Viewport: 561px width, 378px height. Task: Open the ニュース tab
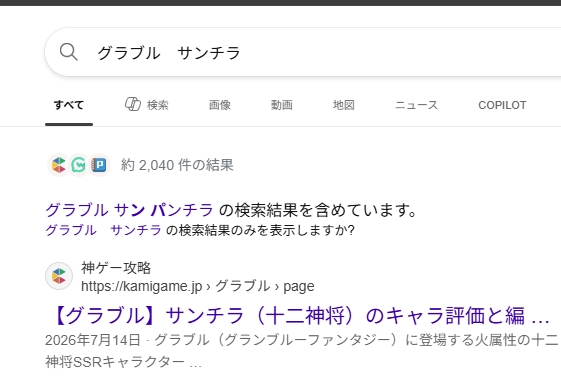416,105
